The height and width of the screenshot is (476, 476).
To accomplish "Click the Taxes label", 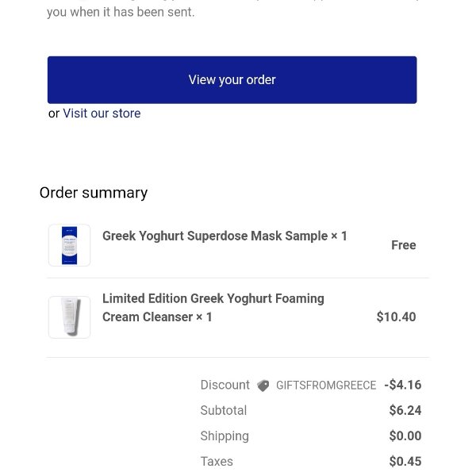I will (x=217, y=462).
